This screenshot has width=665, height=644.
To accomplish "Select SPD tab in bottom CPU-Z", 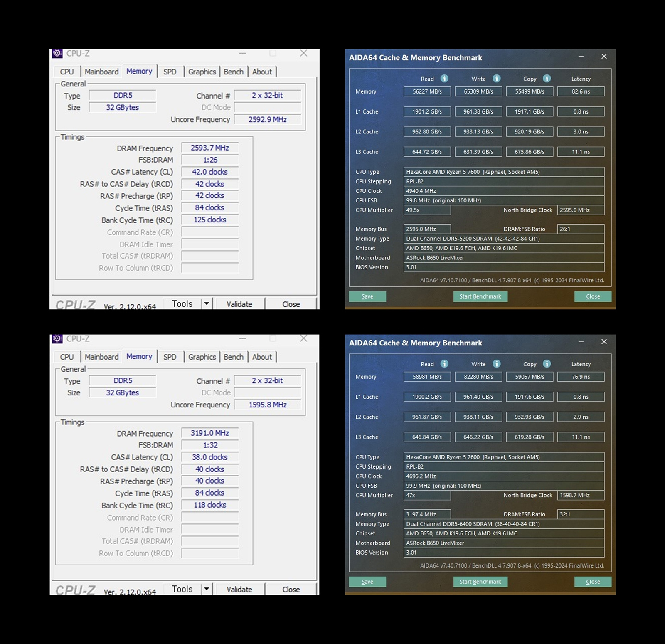I will click(170, 357).
